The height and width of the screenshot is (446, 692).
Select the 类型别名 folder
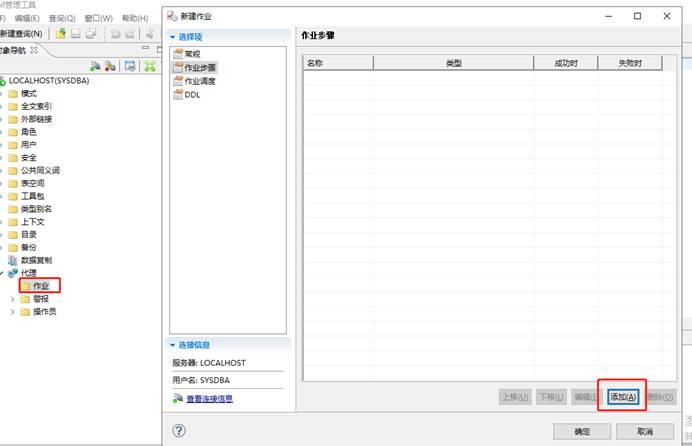point(36,209)
